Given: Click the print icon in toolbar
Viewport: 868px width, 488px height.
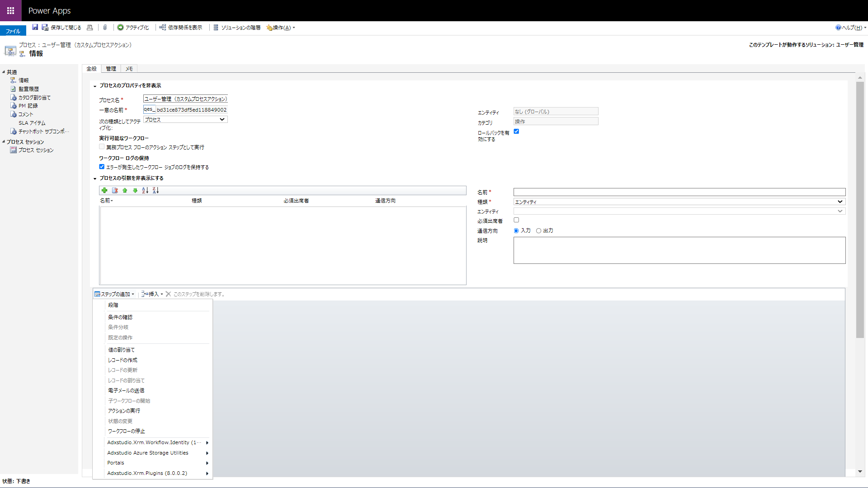Looking at the screenshot, I should point(90,28).
